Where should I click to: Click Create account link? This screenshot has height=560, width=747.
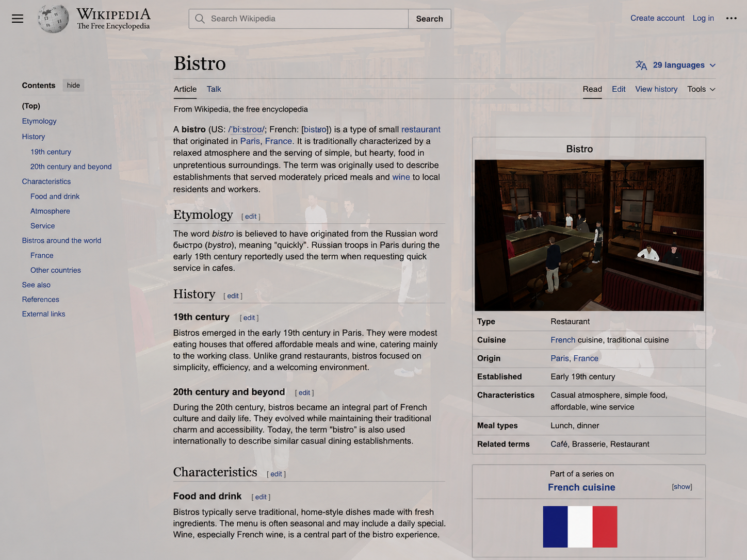click(657, 18)
